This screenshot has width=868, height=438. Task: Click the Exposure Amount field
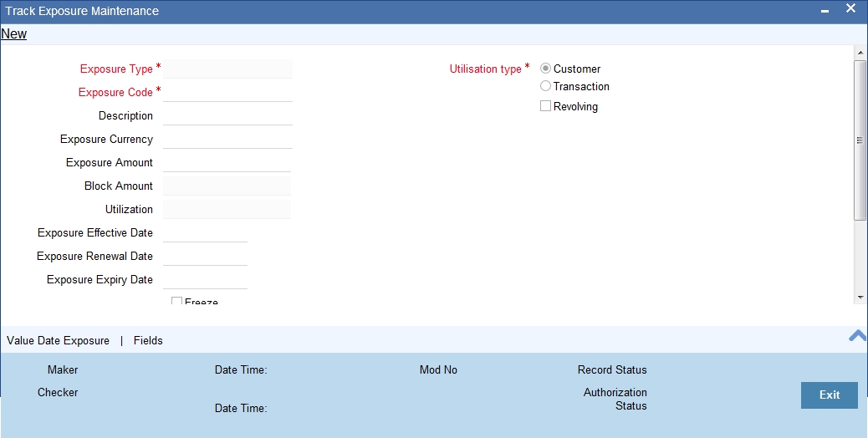coord(227,162)
